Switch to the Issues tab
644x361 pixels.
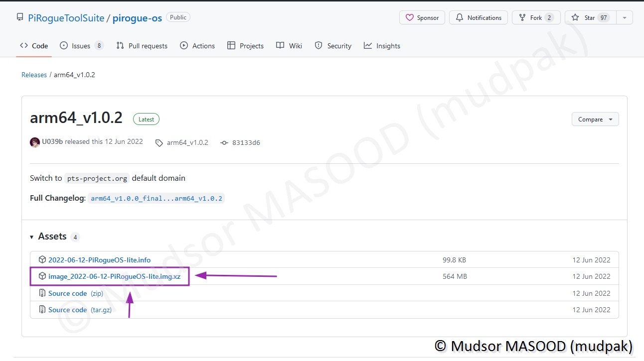click(81, 46)
